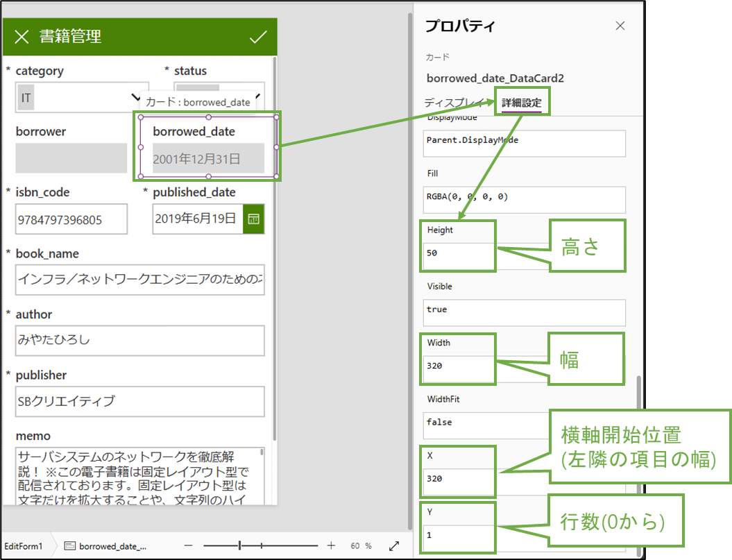Click the isbn_code input field
Viewport: 732px width, 560px height.
[x=71, y=219]
